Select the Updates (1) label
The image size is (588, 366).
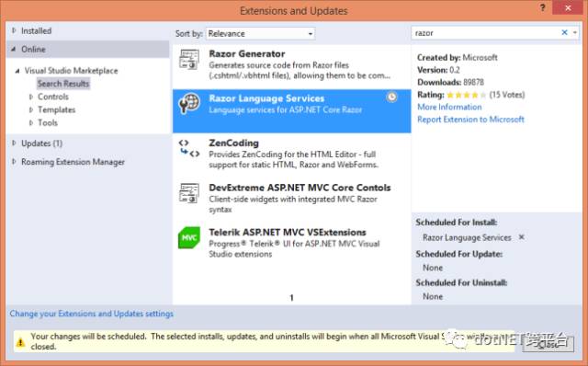[42, 143]
